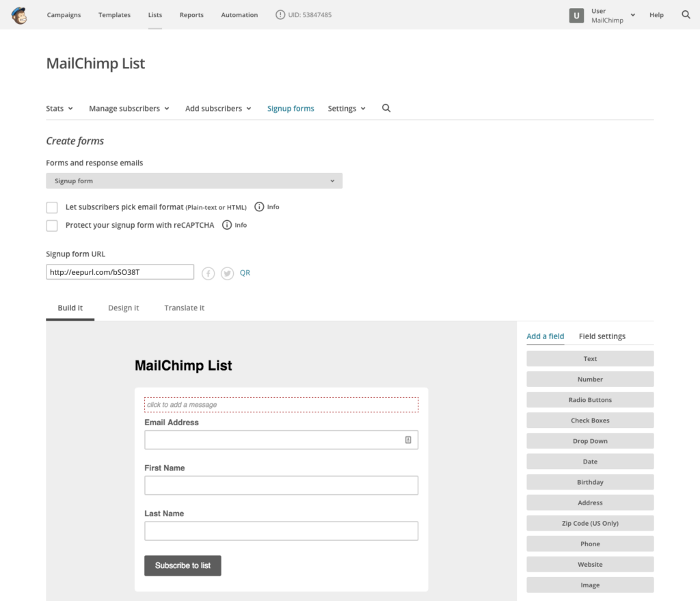The height and width of the screenshot is (601, 700).
Task: Share signup form on Facebook icon
Action: tap(208, 273)
